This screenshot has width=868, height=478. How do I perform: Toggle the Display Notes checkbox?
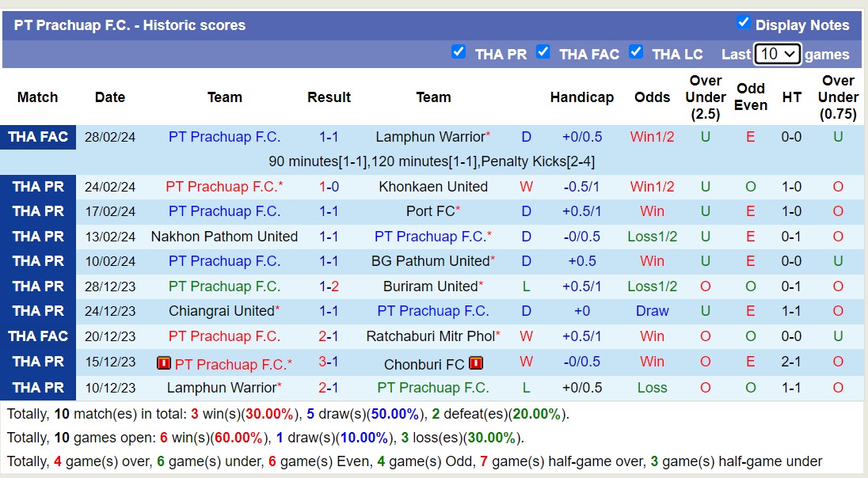pos(743,22)
